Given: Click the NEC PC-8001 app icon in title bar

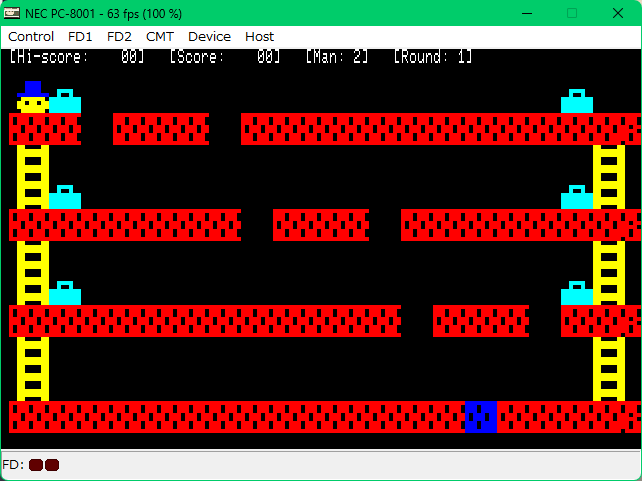Looking at the screenshot, I should (x=13, y=13).
